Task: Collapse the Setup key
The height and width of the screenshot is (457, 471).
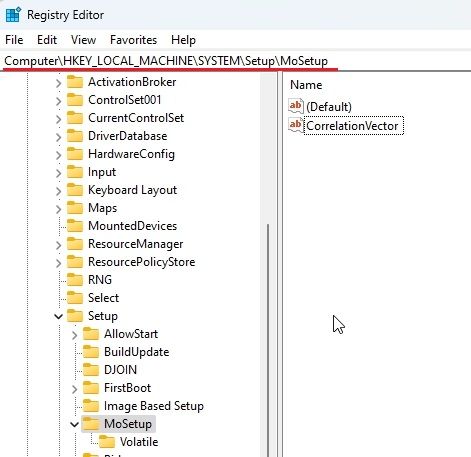Action: point(58,316)
